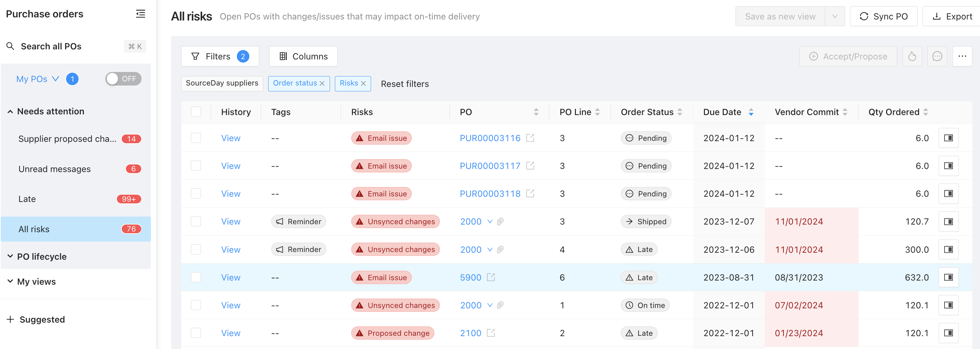Viewport: 980px width, 349px height.
Task: Remove the Order status filter chip
Action: coord(322,84)
